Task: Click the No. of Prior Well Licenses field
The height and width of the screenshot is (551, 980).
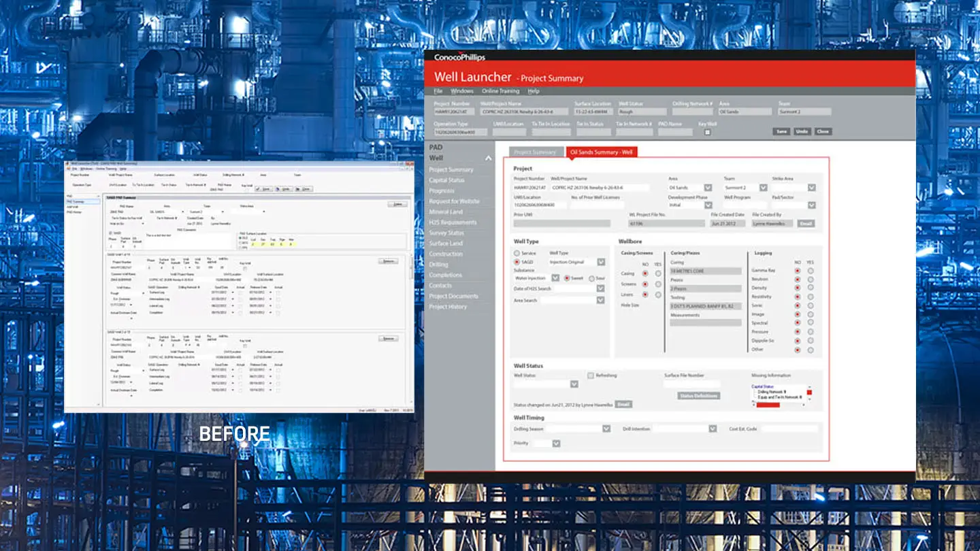Action: tap(595, 205)
